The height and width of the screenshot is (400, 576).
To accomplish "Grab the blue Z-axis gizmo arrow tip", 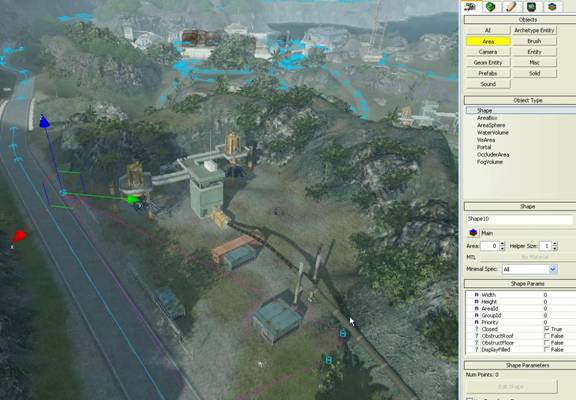I will point(44,122).
